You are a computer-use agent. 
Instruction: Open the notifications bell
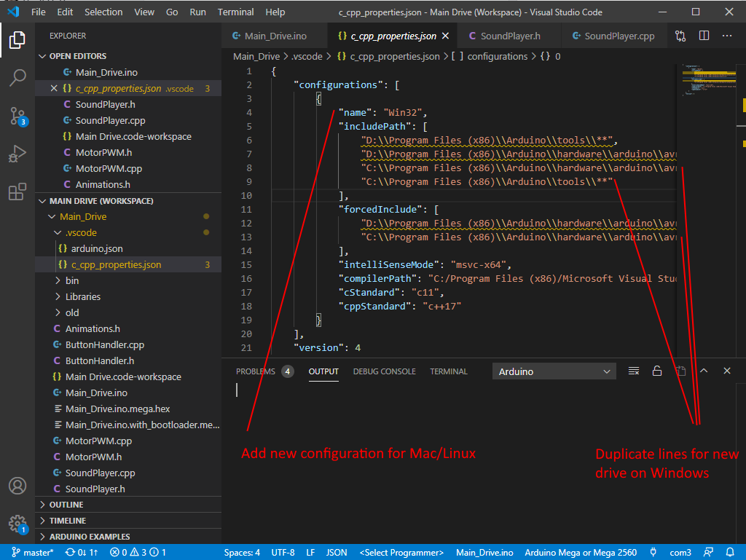pos(730,553)
